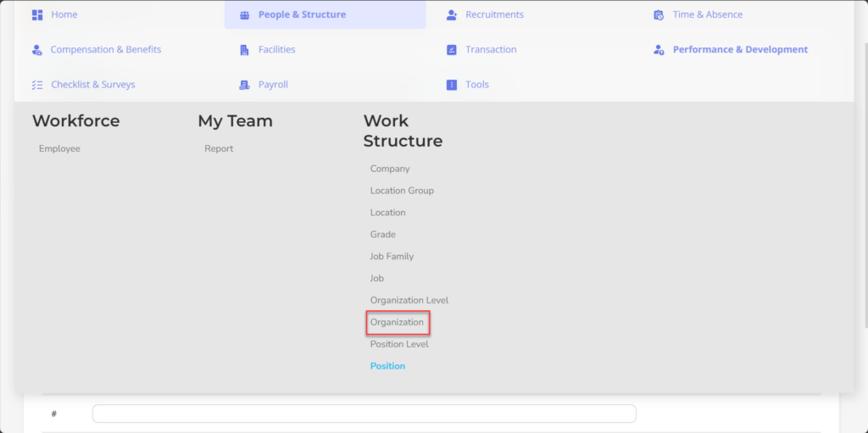
Task: Open the Job Family link
Action: [x=392, y=257]
